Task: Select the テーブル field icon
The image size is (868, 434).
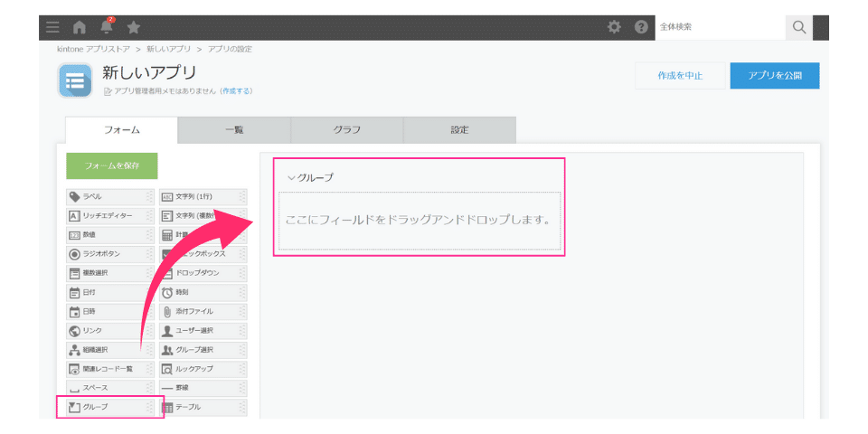Action: pos(167,407)
